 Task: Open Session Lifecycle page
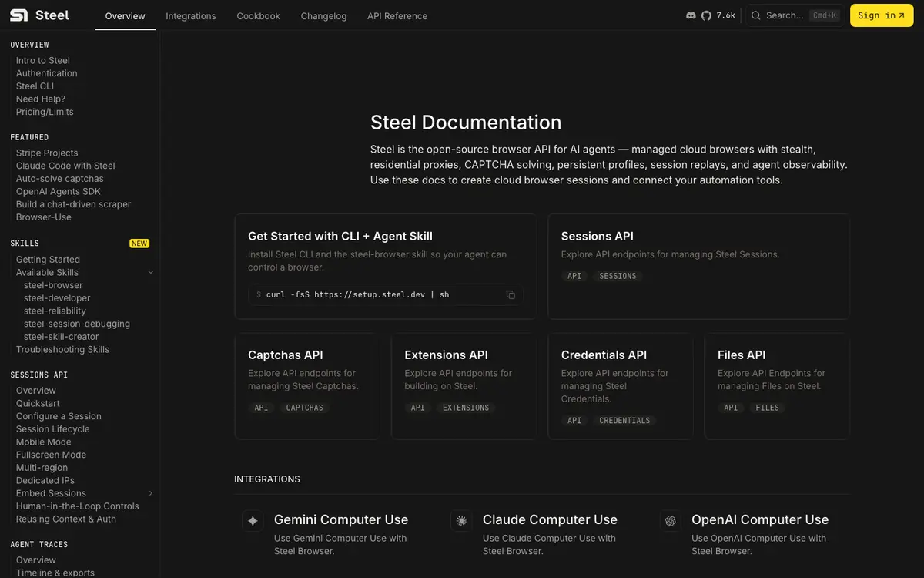click(x=53, y=429)
